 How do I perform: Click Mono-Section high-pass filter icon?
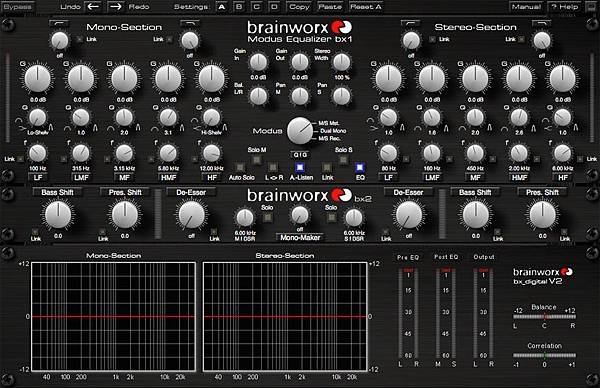coord(59,23)
